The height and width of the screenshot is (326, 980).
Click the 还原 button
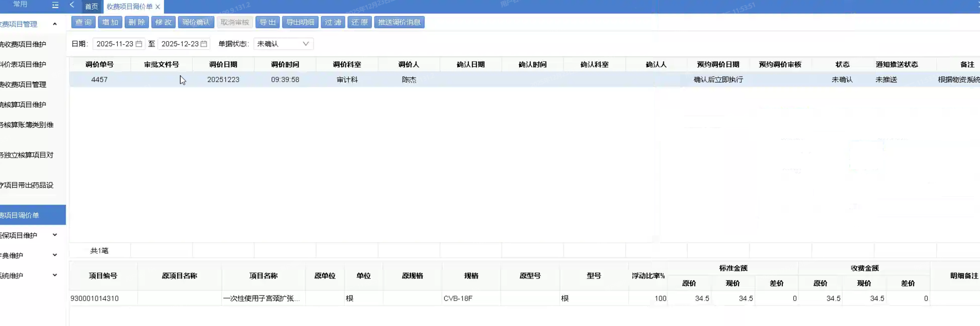[x=359, y=22]
